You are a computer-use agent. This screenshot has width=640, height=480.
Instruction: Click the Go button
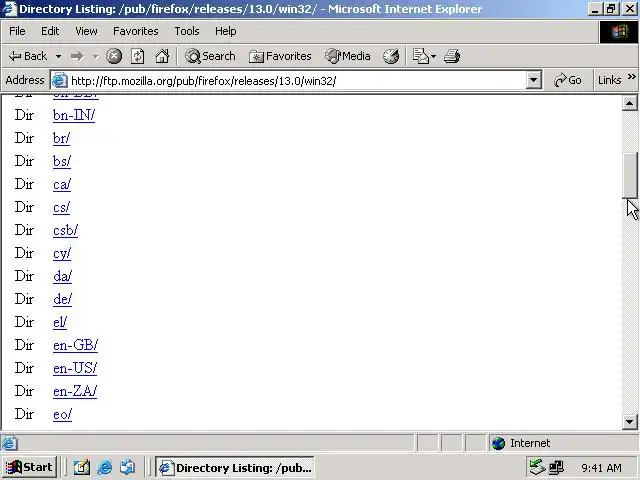coord(567,80)
